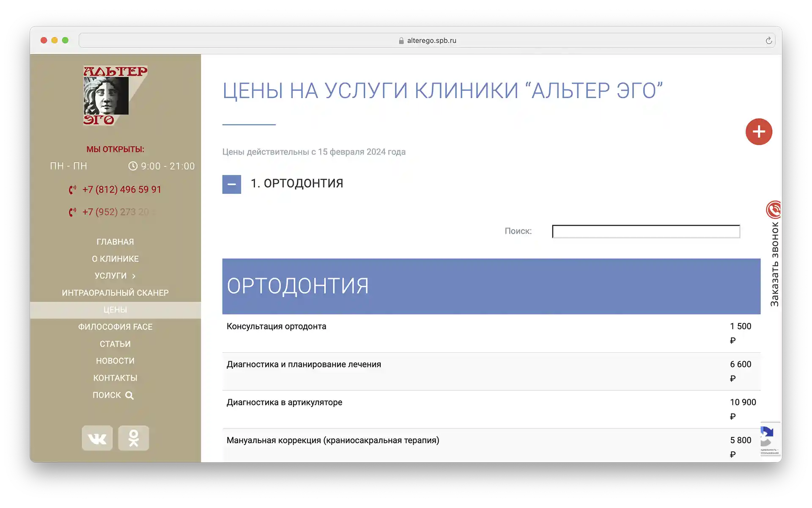The image size is (812, 508).
Task: Click the reload icon in address bar
Action: [x=768, y=41]
